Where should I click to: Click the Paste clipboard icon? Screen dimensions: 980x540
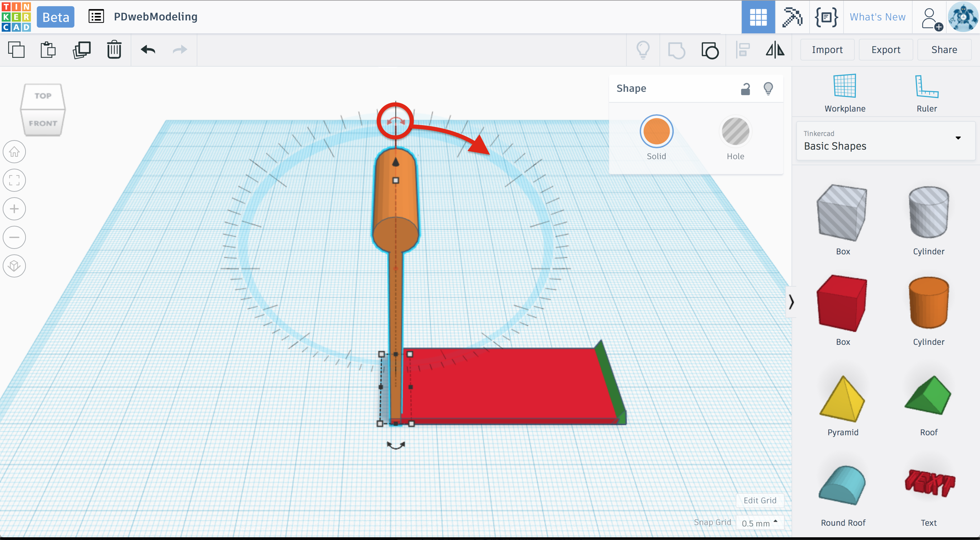(48, 50)
